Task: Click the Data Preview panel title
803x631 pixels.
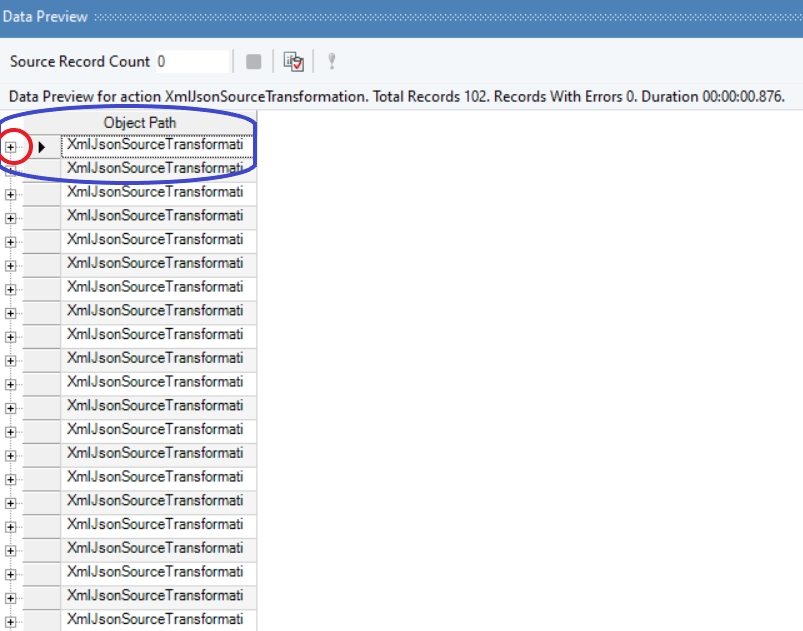Action: click(x=45, y=17)
